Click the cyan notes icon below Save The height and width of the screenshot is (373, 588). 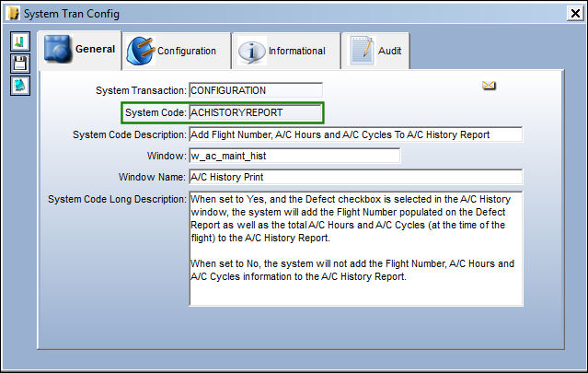click(x=20, y=86)
